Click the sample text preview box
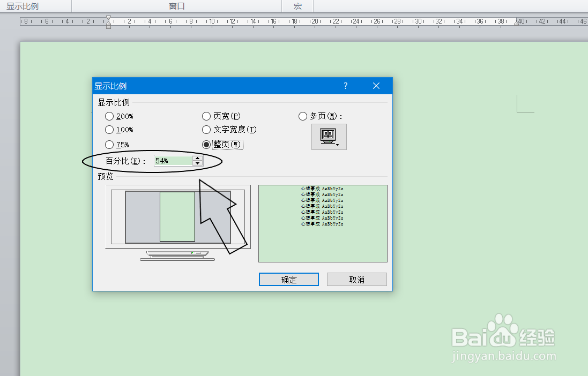Screen dimensions: 588x376 (x=323, y=223)
